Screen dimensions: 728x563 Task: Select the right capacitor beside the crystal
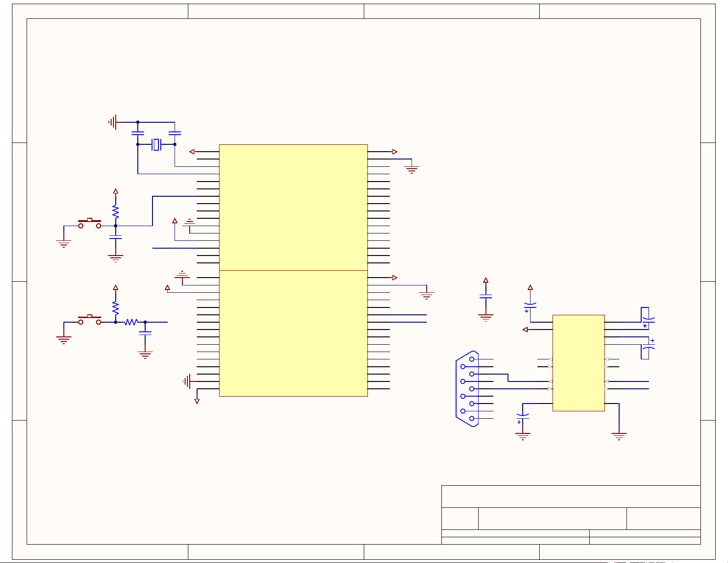[x=175, y=133]
